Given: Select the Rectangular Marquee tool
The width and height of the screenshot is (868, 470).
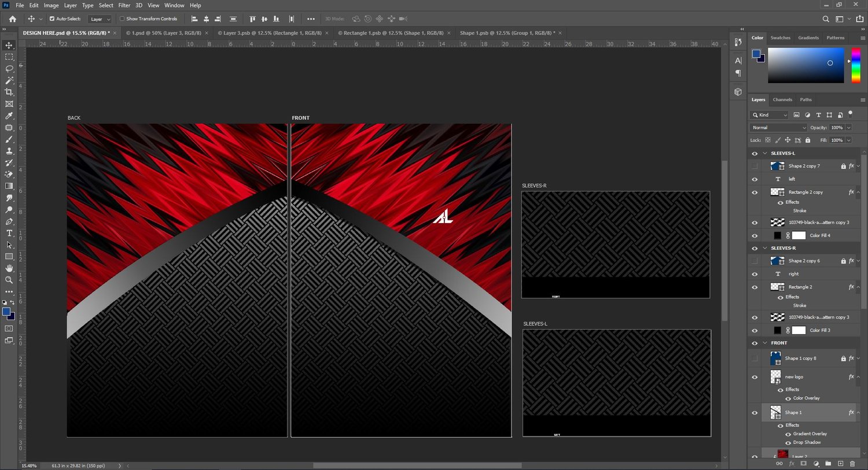Looking at the screenshot, I should 9,57.
